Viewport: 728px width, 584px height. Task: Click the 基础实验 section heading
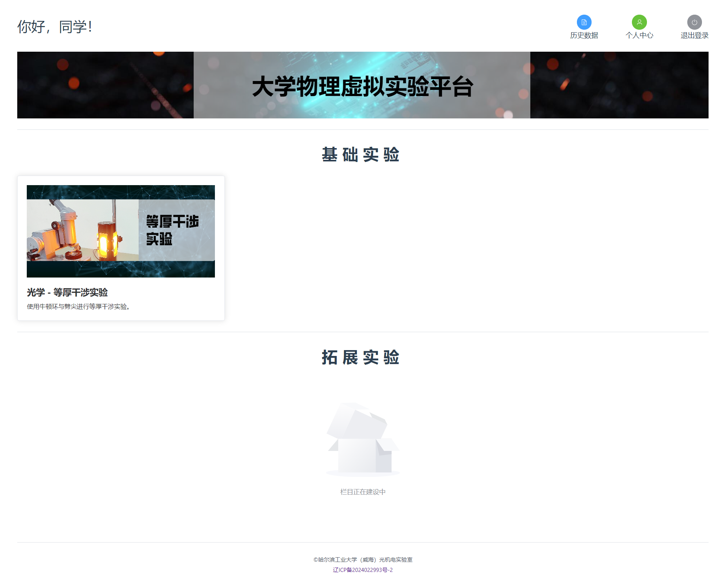[361, 154]
